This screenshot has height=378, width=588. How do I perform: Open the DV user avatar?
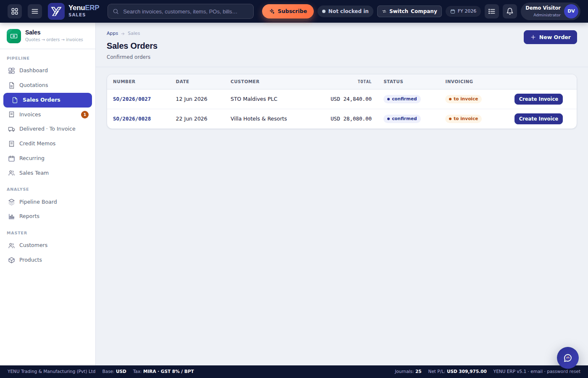coord(571,11)
